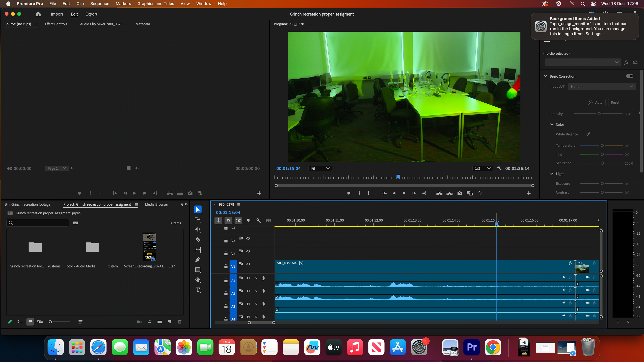The height and width of the screenshot is (362, 644).
Task: Select the Hand tool
Action: pos(198,280)
